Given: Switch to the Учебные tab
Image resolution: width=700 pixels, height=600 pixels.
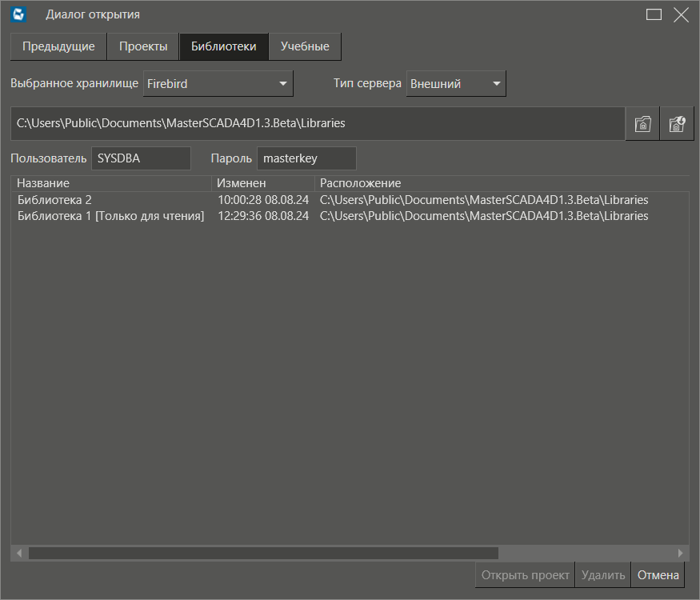Looking at the screenshot, I should click(305, 46).
